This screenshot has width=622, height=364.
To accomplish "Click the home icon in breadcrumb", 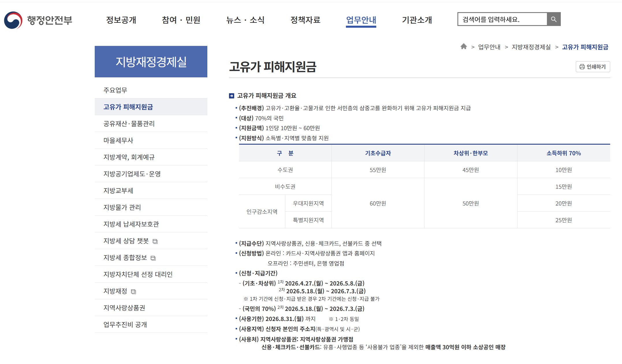I will coord(463,46).
